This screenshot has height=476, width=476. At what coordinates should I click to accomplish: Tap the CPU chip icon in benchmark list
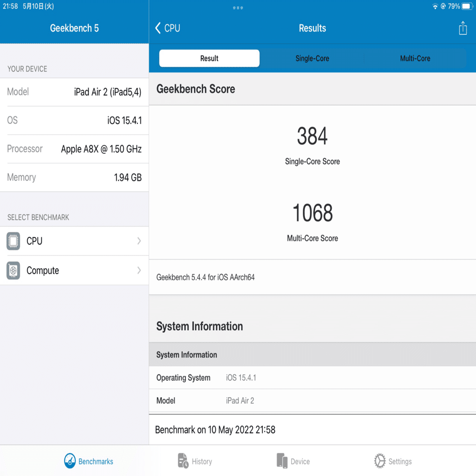(x=13, y=241)
